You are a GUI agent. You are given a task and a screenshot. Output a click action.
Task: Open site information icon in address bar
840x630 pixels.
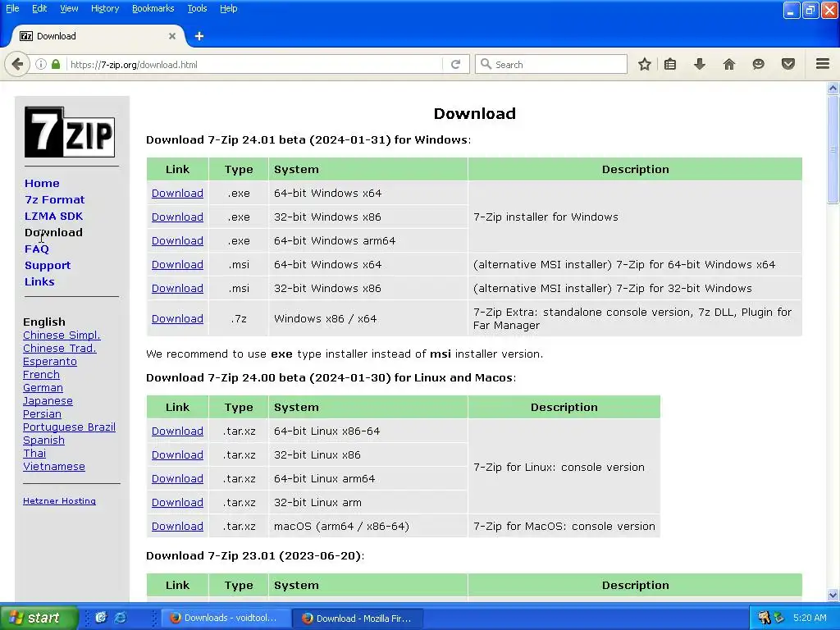(x=41, y=64)
